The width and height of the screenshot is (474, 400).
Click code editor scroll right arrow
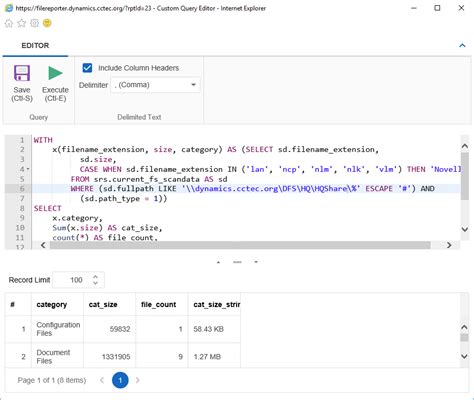pos(449,245)
